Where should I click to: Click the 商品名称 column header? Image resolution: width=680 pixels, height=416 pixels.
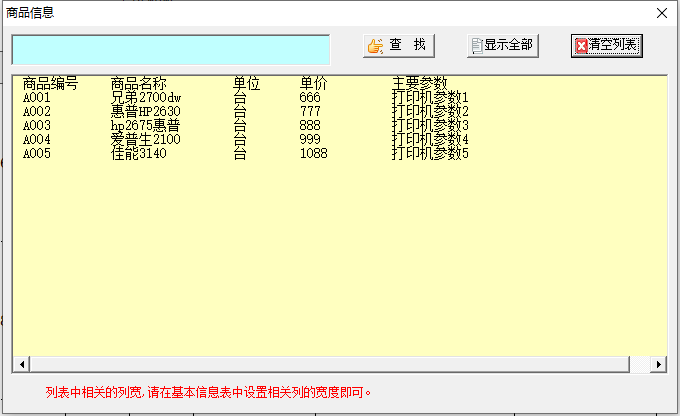[139, 83]
